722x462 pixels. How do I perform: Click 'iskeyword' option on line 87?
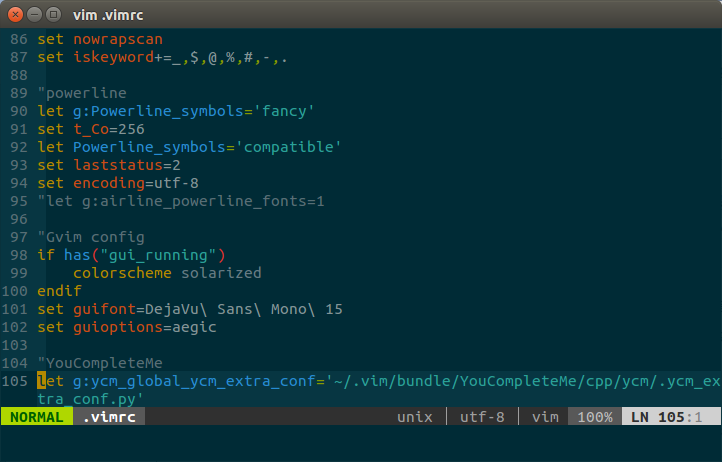(113, 58)
